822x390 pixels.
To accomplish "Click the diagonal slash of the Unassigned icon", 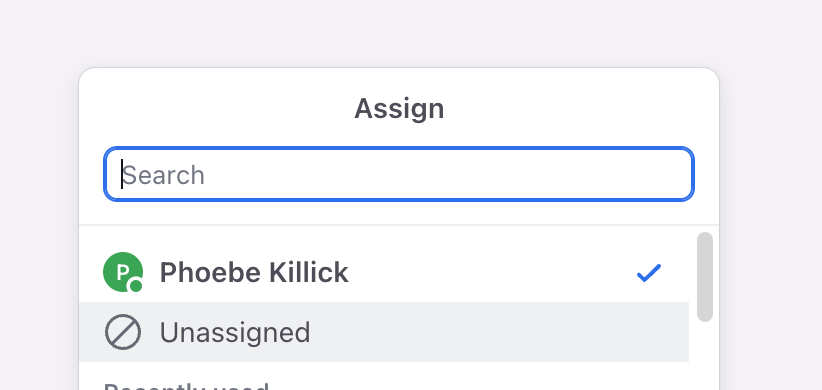I will [123, 332].
